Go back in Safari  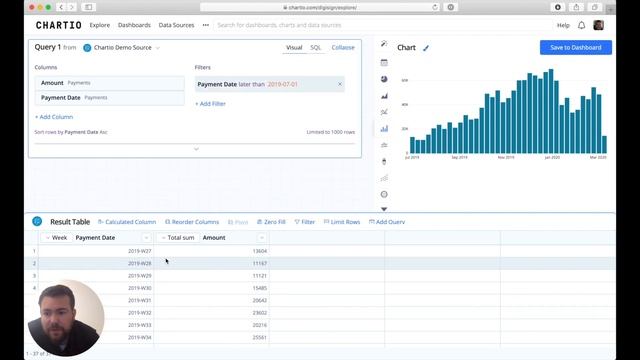point(61,7)
